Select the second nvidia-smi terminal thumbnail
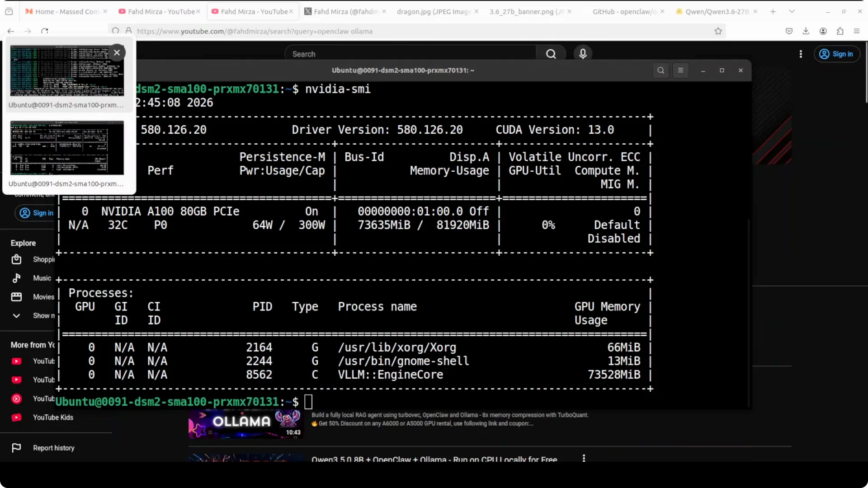This screenshot has height=488, width=868. 67,148
